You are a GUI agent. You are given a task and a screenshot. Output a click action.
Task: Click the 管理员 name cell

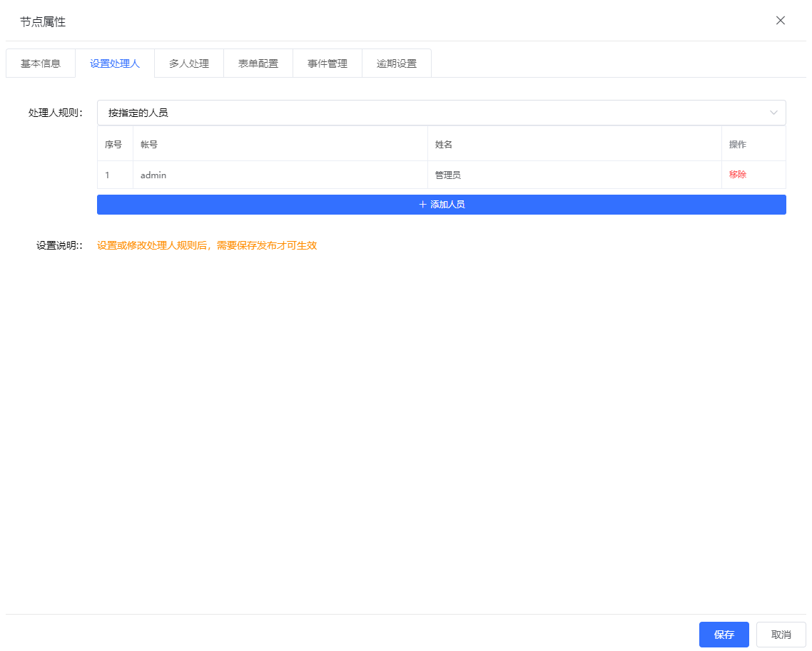(x=448, y=175)
